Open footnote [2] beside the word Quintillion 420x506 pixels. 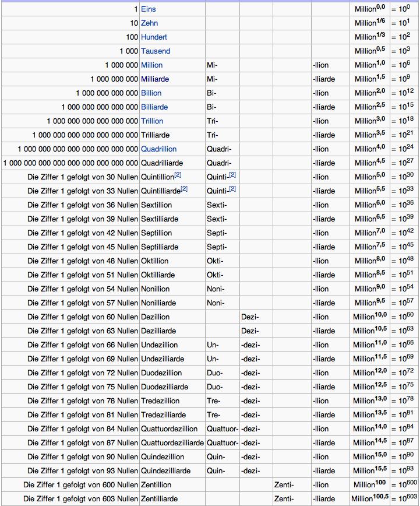pos(178,175)
